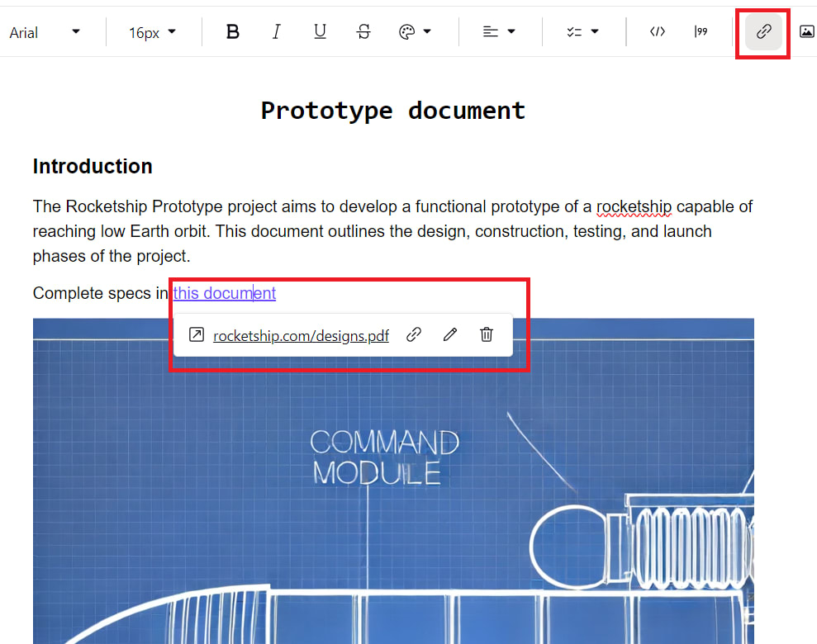This screenshot has height=644, width=817.
Task: Insert an image from toolbar
Action: (x=806, y=31)
